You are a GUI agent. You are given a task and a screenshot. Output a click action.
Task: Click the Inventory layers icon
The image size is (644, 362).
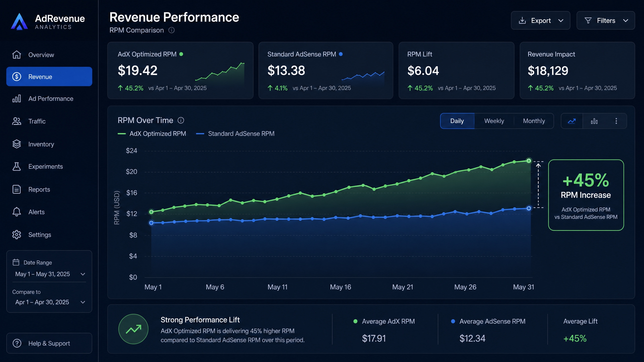[x=17, y=144]
